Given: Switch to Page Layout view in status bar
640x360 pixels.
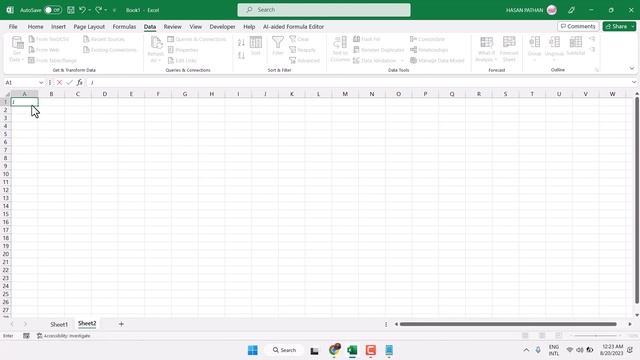Looking at the screenshot, I should pyautogui.click(x=542, y=336).
